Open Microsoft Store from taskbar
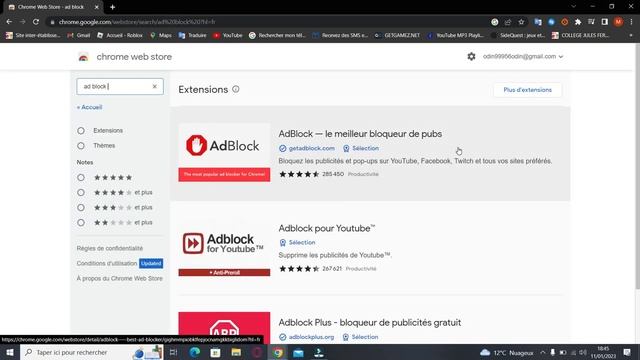Image resolution: width=640 pixels, height=360 pixels. click(215, 352)
